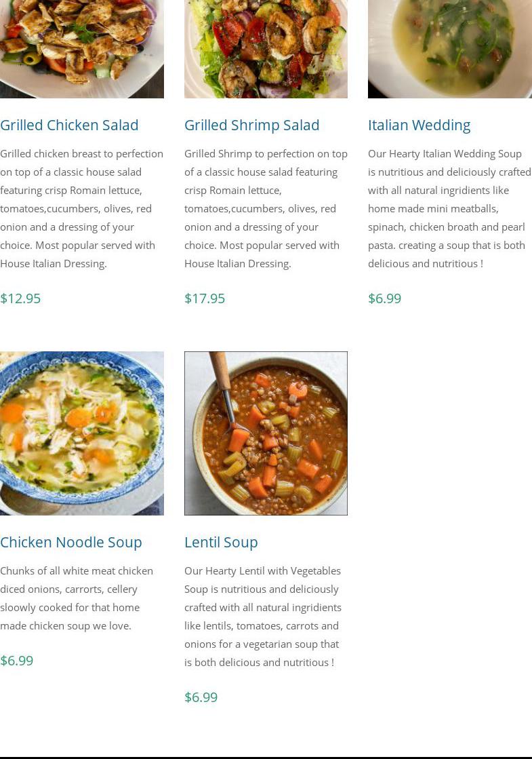Open the Italian Wedding soup title

pyautogui.click(x=419, y=125)
